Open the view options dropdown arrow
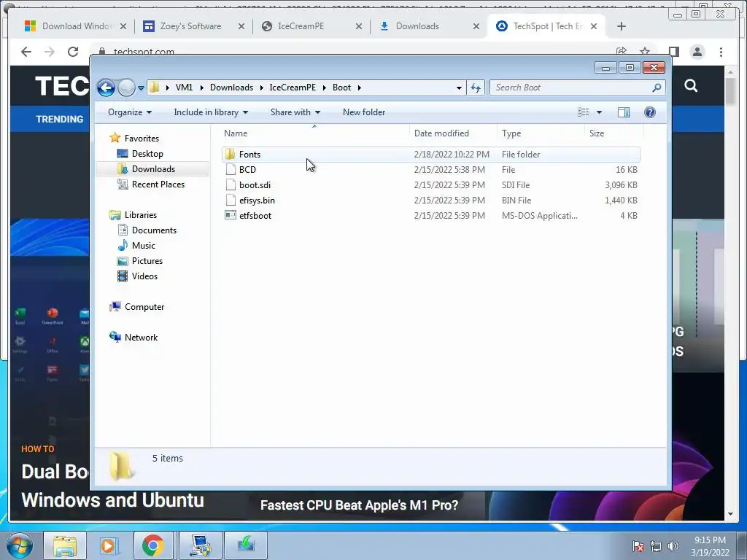This screenshot has height=560, width=747. [600, 112]
